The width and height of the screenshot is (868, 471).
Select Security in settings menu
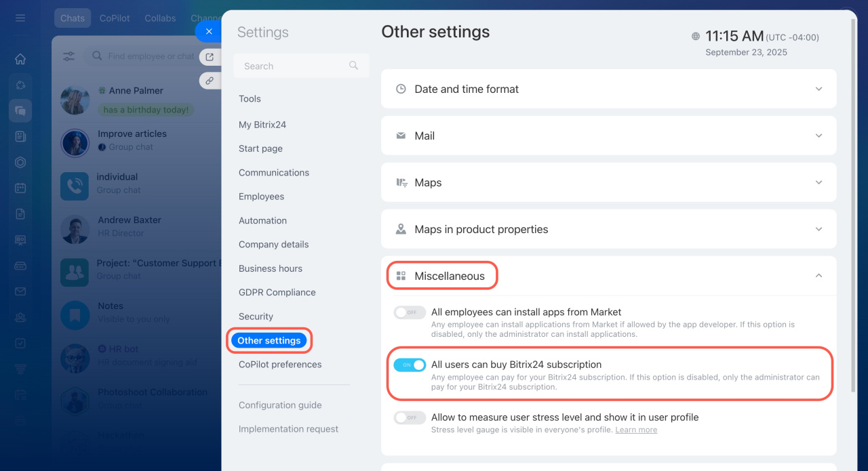click(256, 316)
